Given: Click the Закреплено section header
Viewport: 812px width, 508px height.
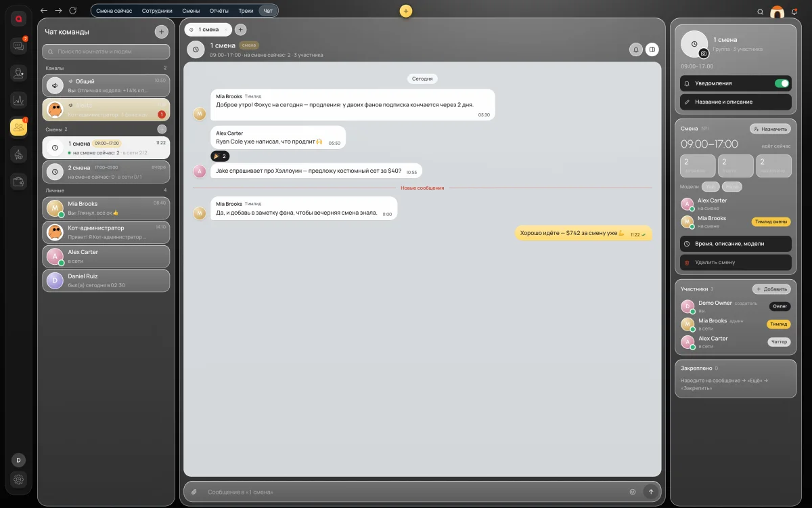Looking at the screenshot, I should (696, 368).
